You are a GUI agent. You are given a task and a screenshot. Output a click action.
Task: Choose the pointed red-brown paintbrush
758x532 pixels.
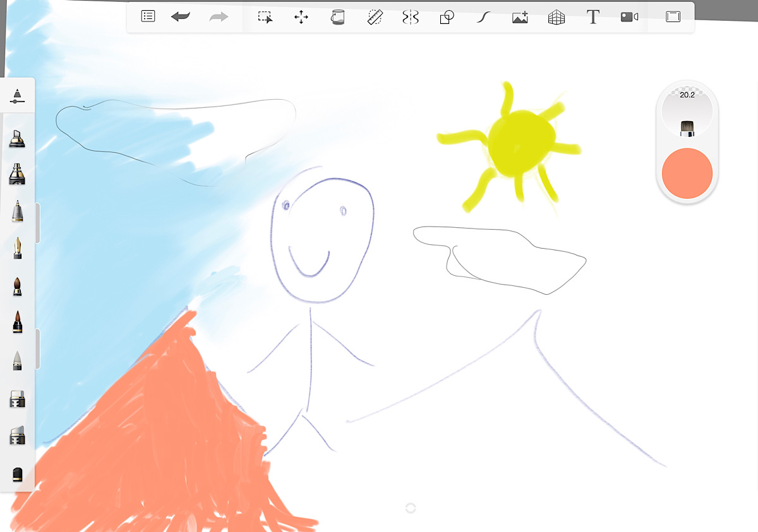[18, 322]
